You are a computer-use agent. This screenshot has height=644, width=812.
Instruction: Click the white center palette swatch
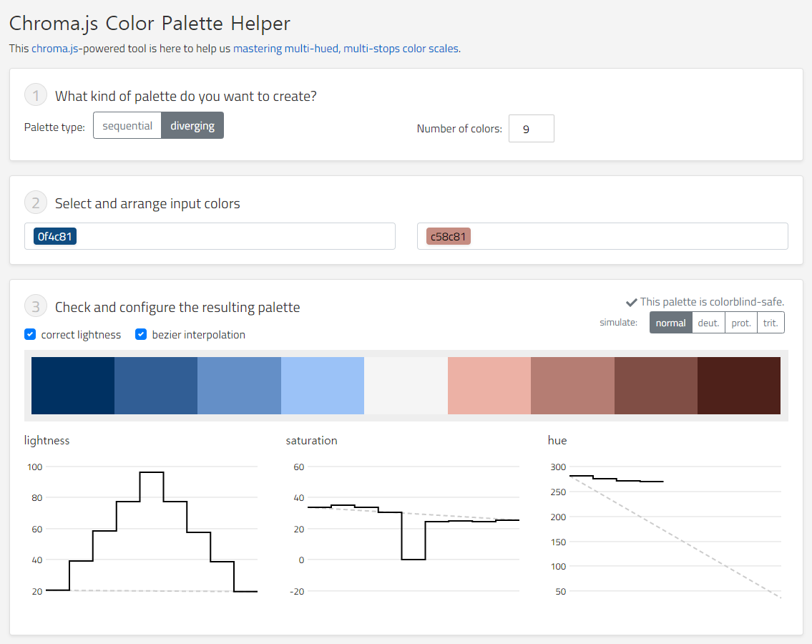(x=406, y=386)
